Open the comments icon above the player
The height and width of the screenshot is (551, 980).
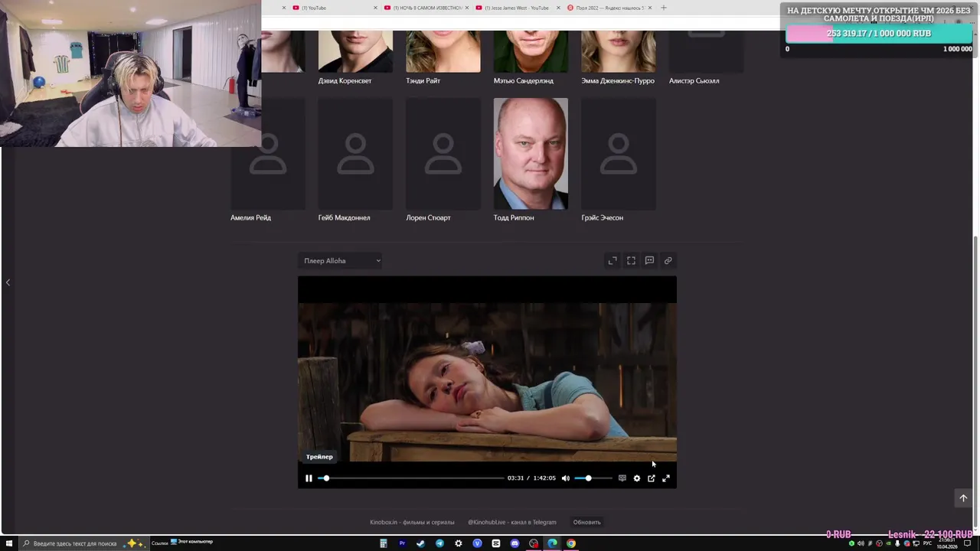click(x=649, y=261)
